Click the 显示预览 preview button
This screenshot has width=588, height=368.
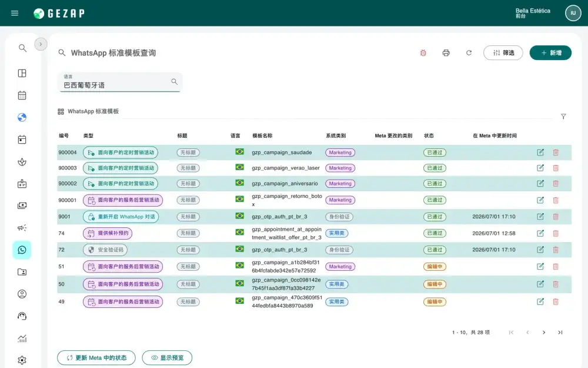(x=167, y=358)
